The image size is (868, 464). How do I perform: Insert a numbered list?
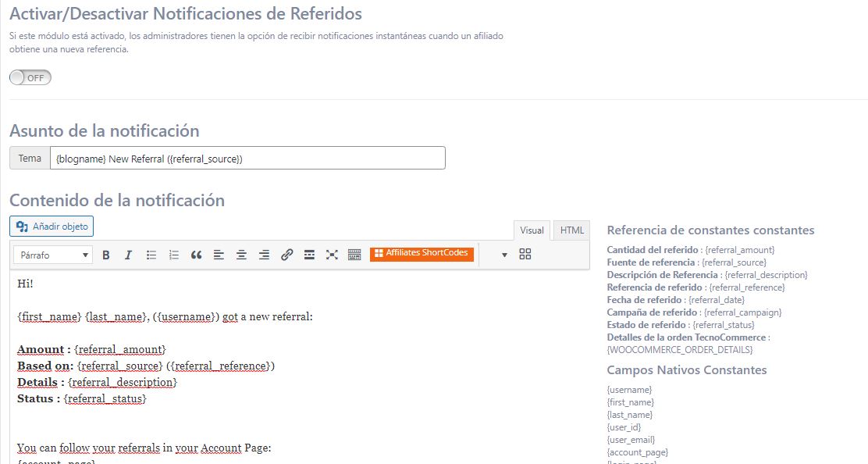(x=174, y=255)
